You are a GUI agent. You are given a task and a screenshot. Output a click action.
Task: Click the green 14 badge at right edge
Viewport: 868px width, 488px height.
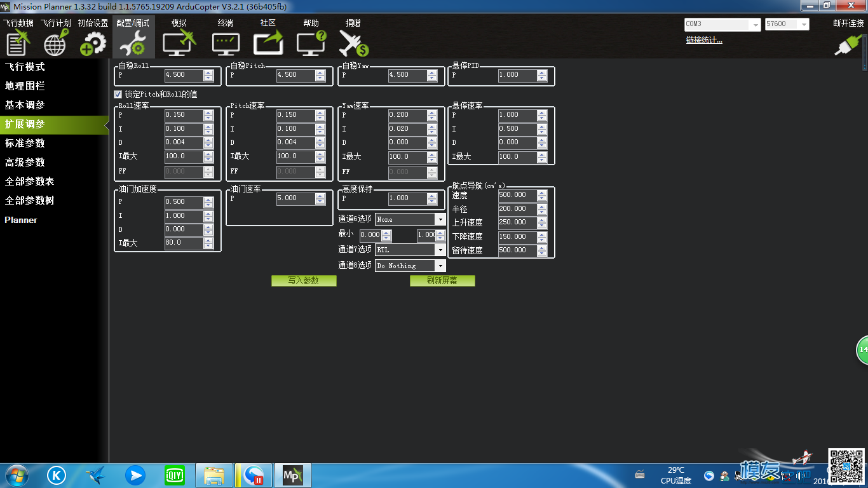(x=862, y=350)
